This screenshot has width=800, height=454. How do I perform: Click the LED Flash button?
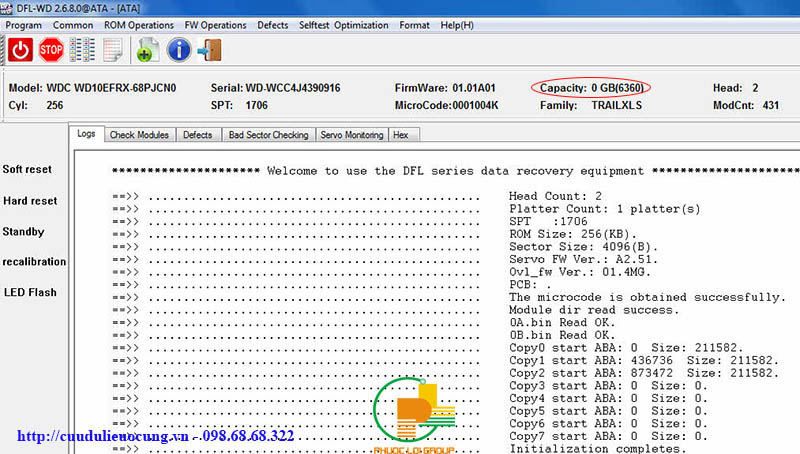click(x=29, y=292)
